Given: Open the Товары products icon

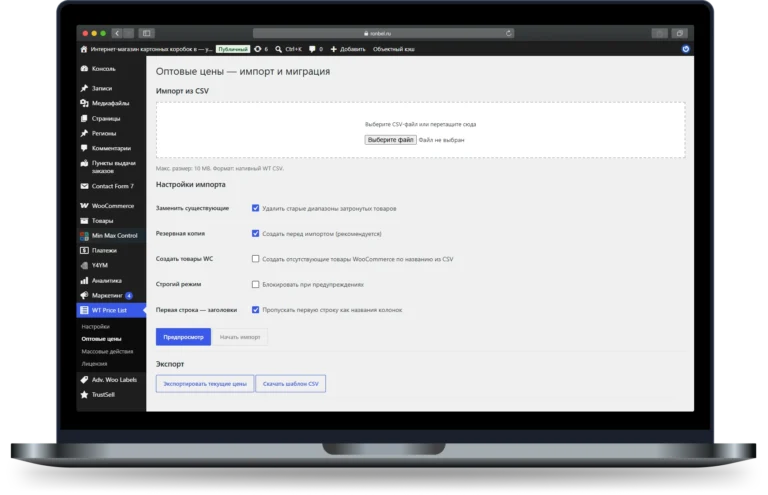Looking at the screenshot, I should point(84,221).
